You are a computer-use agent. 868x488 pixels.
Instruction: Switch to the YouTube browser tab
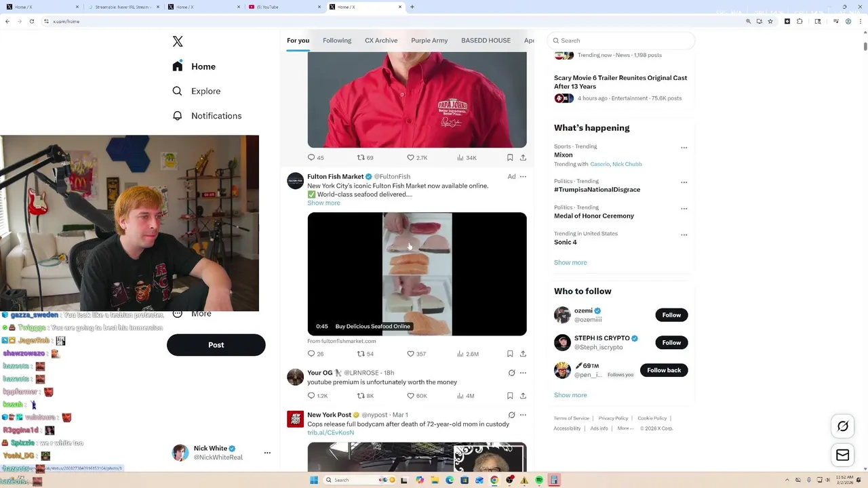(x=283, y=7)
